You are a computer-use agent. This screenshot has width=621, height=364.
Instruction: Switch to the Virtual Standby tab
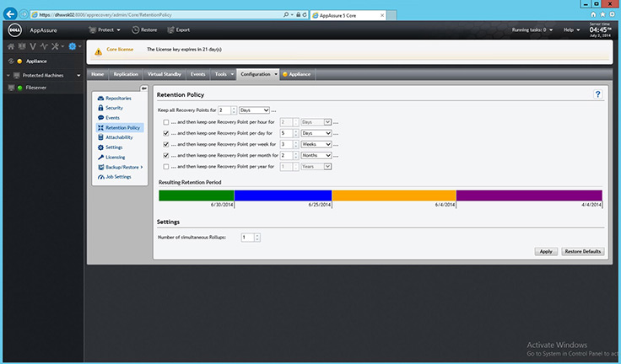click(x=165, y=74)
